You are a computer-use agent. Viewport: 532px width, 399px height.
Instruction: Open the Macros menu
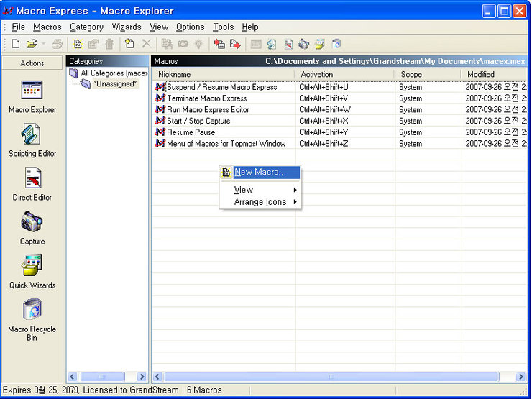tap(47, 27)
